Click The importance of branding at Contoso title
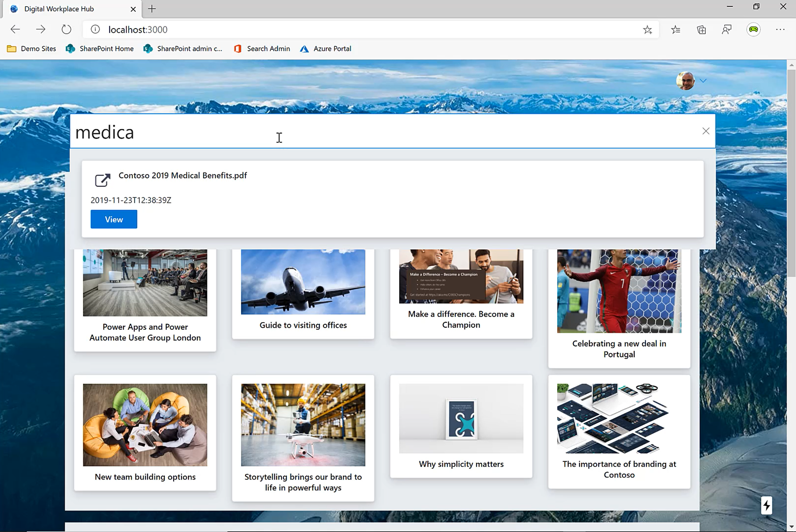The image size is (796, 532). [619, 469]
